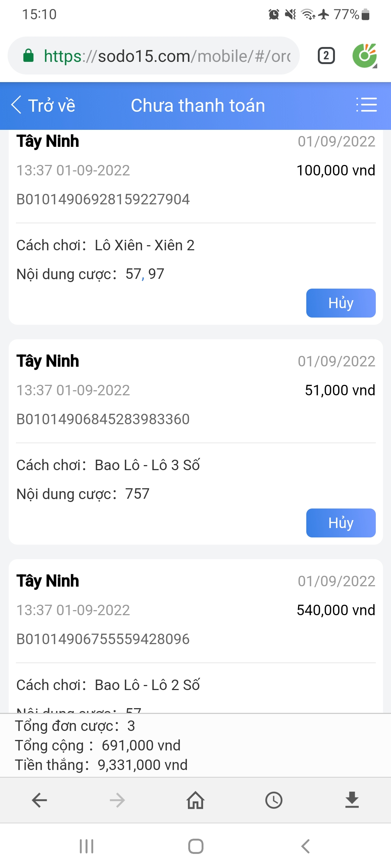Open the browser home page icon
Image resolution: width=391 pixels, height=868 pixels.
(195, 800)
